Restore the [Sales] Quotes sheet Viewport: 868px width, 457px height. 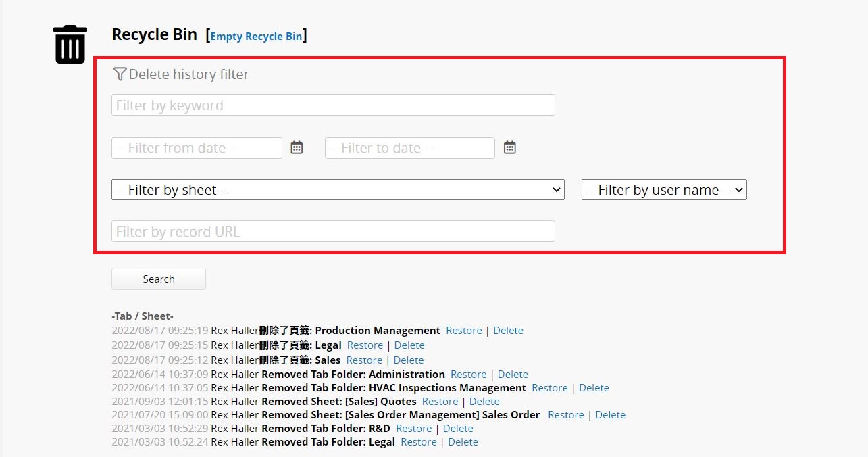coord(440,402)
